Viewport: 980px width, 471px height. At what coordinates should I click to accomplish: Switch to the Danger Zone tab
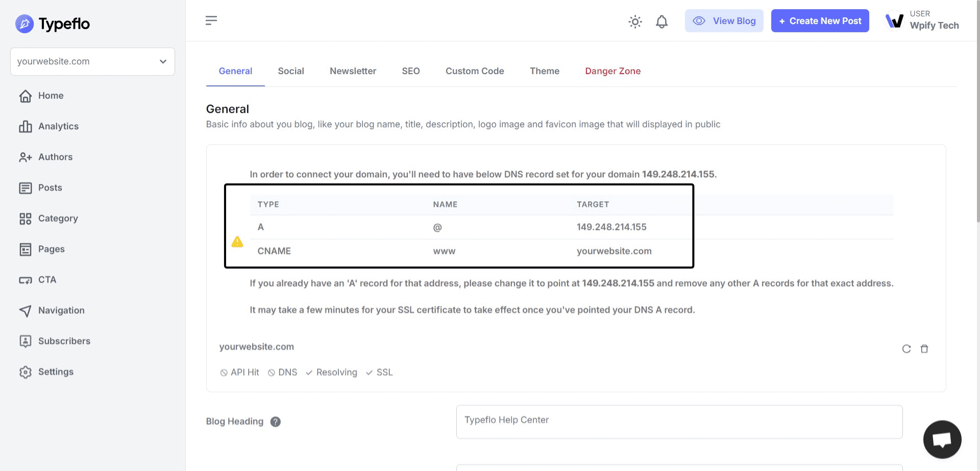(612, 71)
